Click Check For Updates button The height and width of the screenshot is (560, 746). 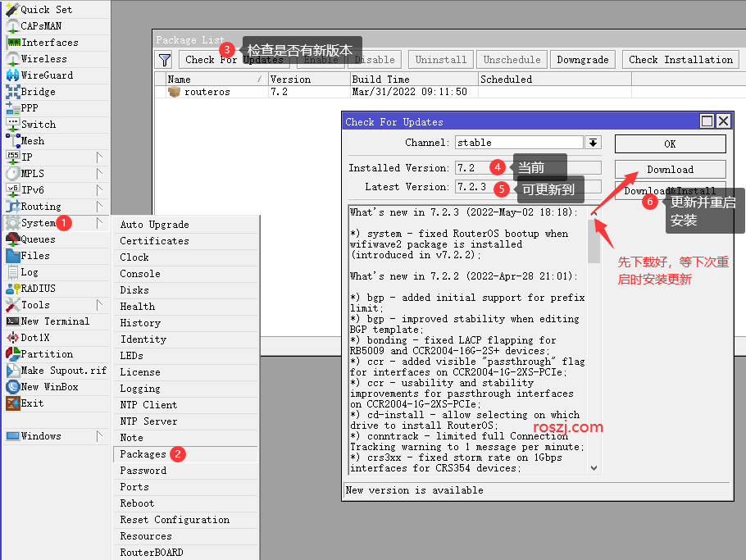[234, 60]
